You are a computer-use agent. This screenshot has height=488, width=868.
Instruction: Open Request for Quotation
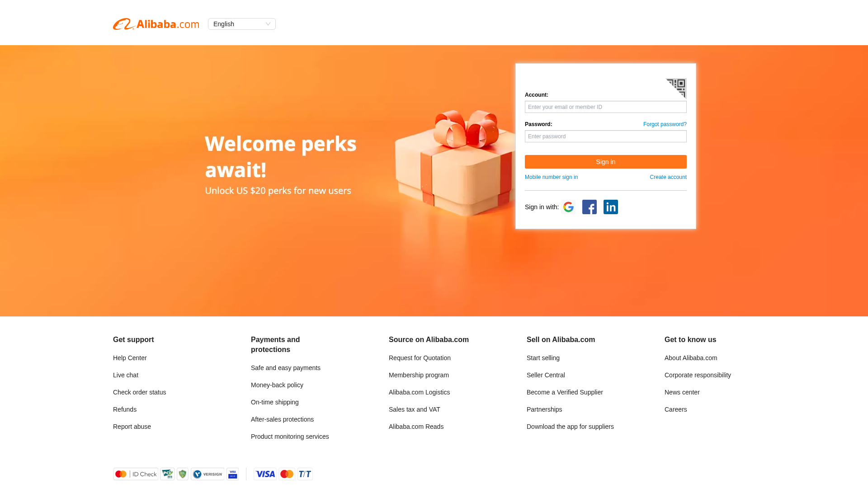coord(420,358)
